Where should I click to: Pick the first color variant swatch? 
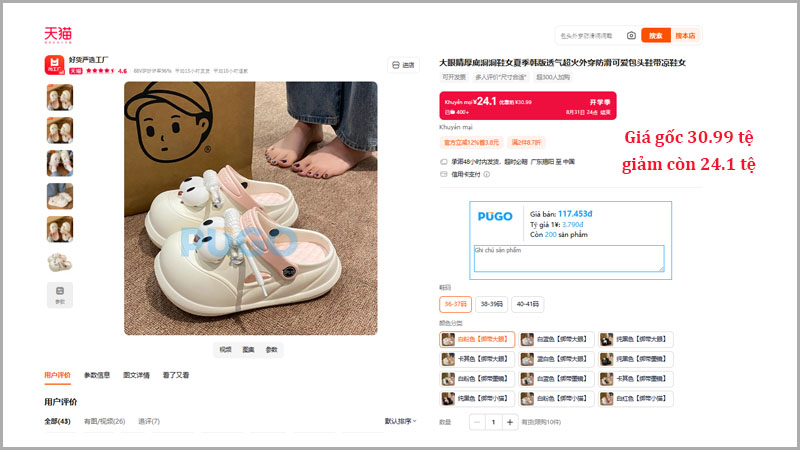[x=477, y=339]
